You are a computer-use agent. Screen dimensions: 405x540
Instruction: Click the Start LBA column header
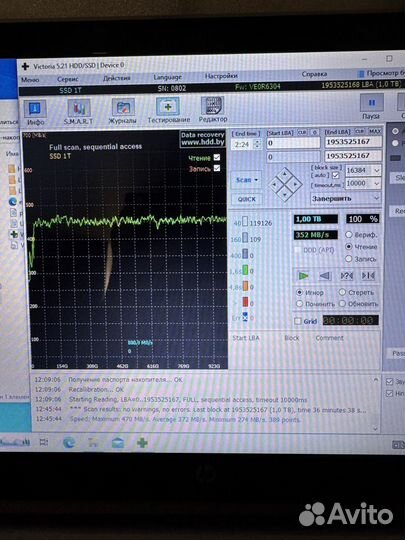coord(246,338)
